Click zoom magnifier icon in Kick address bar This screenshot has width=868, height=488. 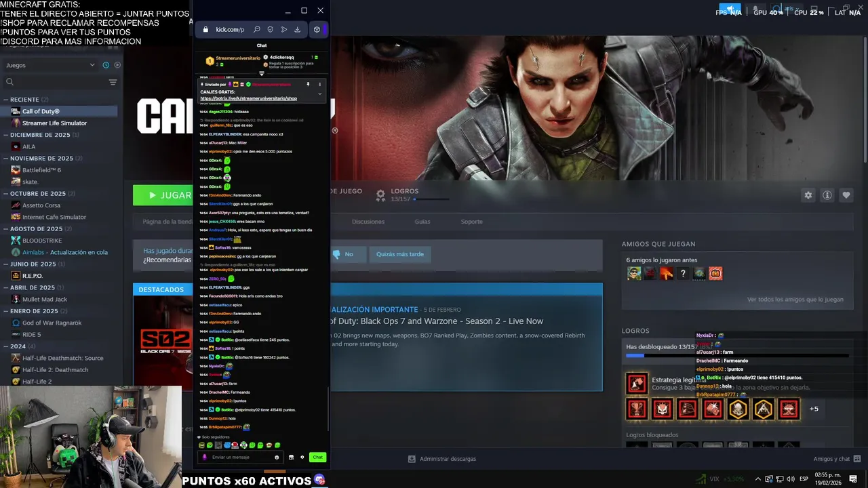click(x=256, y=29)
